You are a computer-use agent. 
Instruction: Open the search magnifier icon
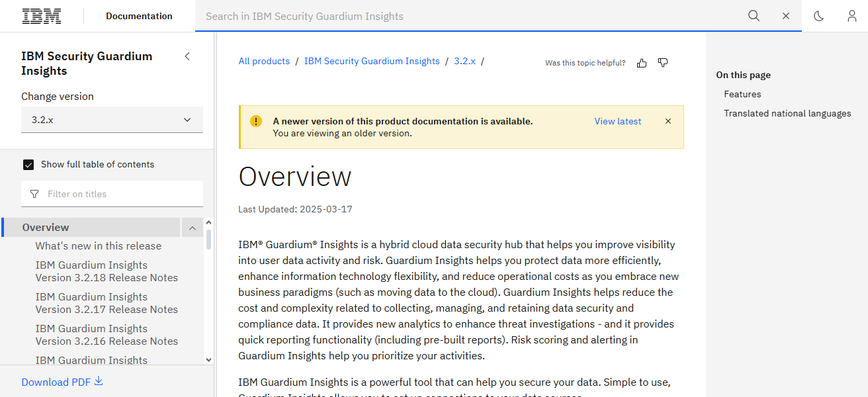754,15
